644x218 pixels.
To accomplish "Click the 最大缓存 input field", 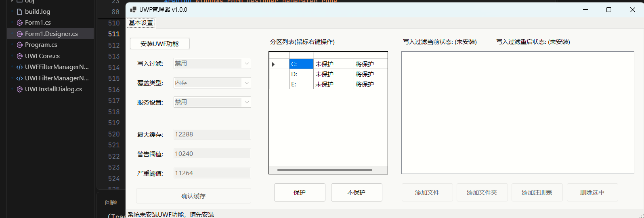I will point(212,134).
